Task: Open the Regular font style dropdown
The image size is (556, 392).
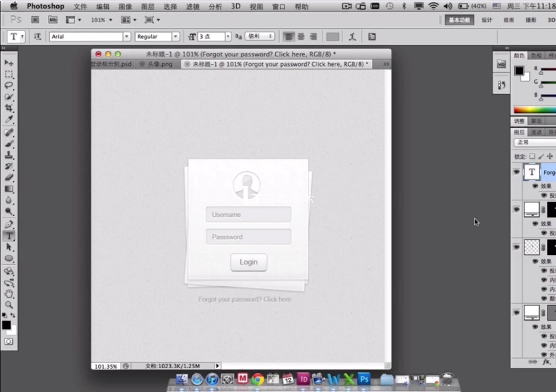Action: click(x=175, y=37)
